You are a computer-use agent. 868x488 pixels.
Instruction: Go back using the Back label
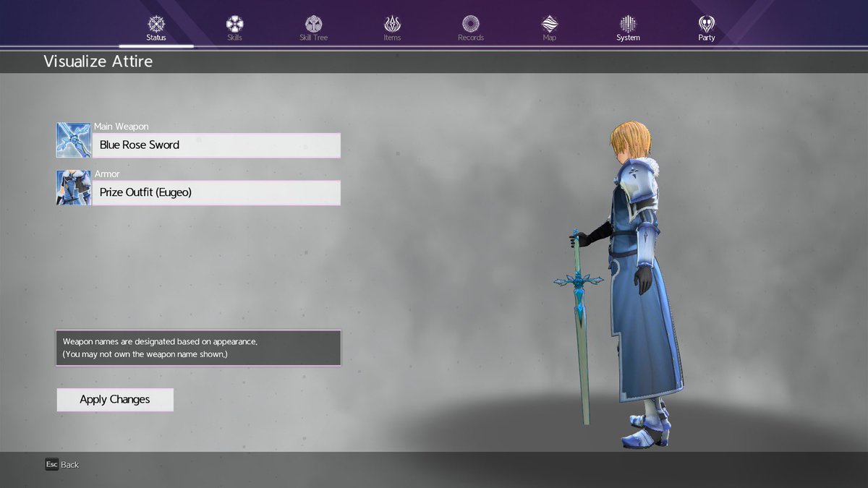pyautogui.click(x=70, y=465)
